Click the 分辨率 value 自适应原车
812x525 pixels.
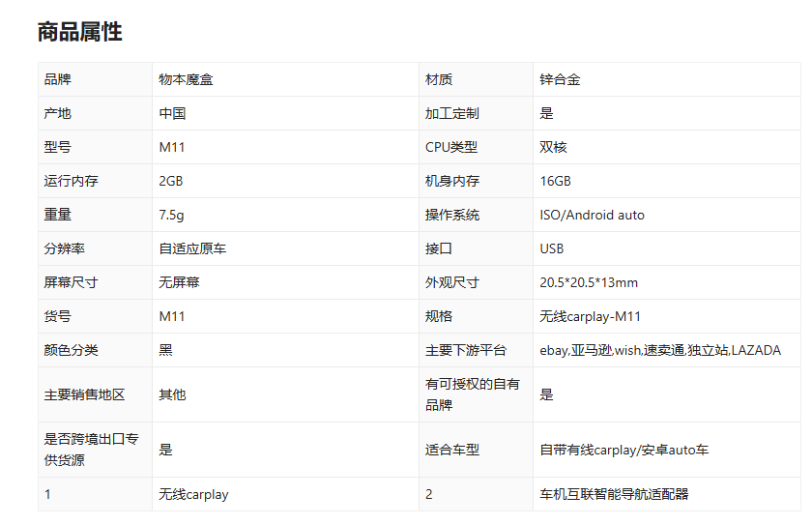coord(192,248)
